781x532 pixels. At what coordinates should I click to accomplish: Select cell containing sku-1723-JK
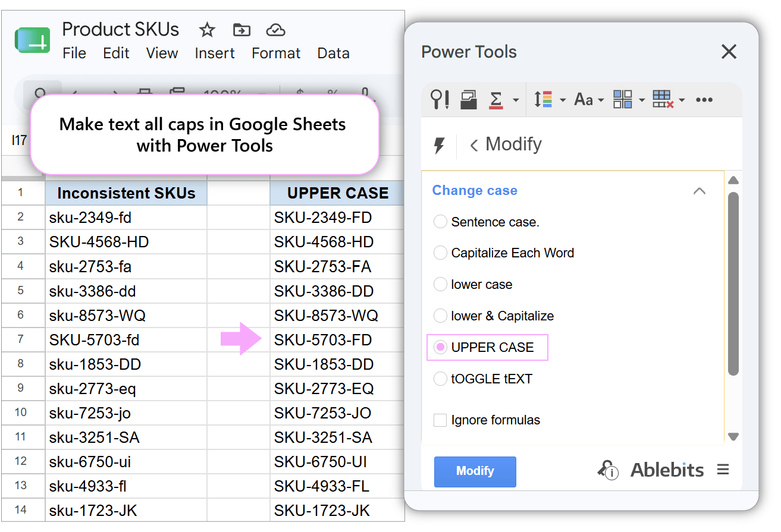[x=126, y=510]
